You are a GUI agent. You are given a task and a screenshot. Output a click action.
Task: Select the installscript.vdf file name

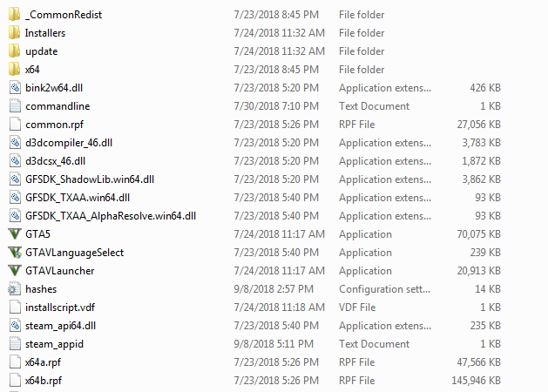pos(60,308)
